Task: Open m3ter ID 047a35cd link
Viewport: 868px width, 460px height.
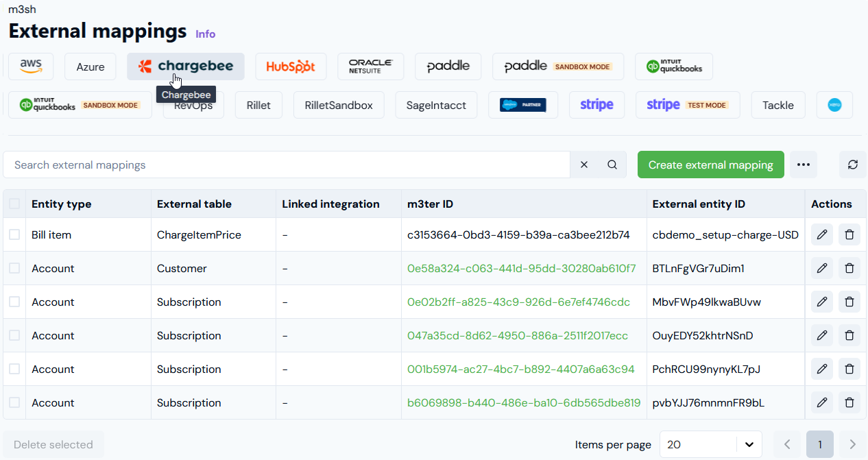Action: (x=518, y=335)
